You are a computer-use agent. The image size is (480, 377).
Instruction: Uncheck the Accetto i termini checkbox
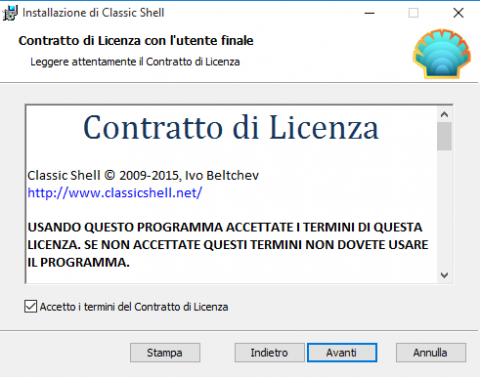(30, 306)
